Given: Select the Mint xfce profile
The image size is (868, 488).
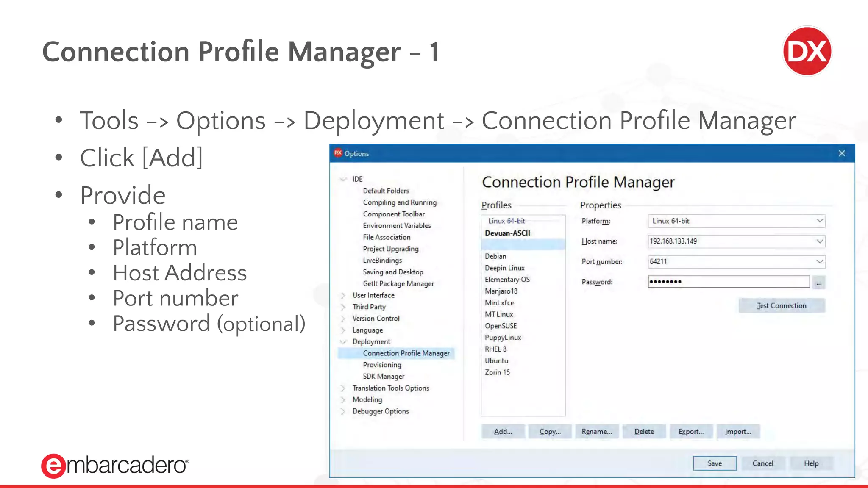Looking at the screenshot, I should point(499,303).
